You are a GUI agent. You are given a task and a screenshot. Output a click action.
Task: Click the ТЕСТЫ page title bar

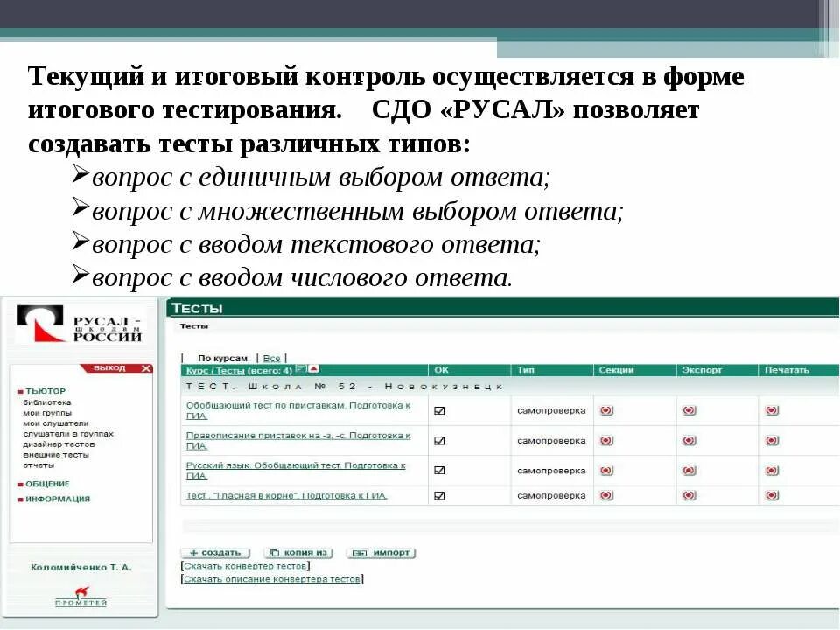[x=502, y=308]
